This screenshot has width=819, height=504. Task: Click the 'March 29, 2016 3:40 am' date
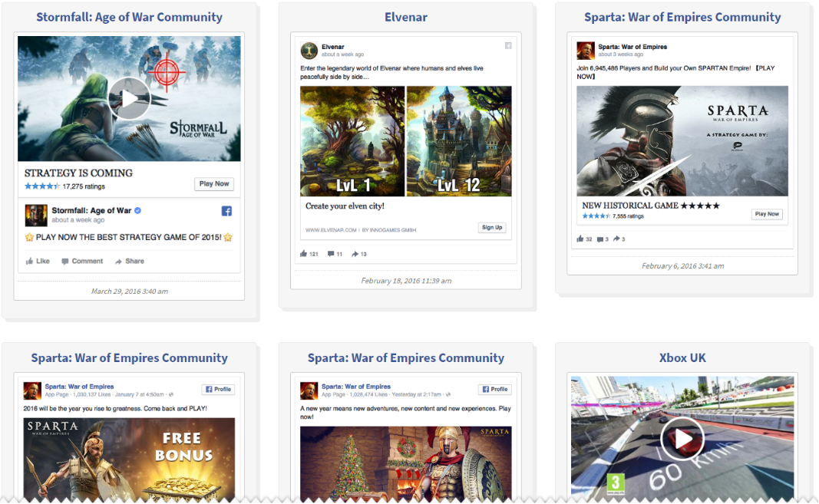[130, 292]
